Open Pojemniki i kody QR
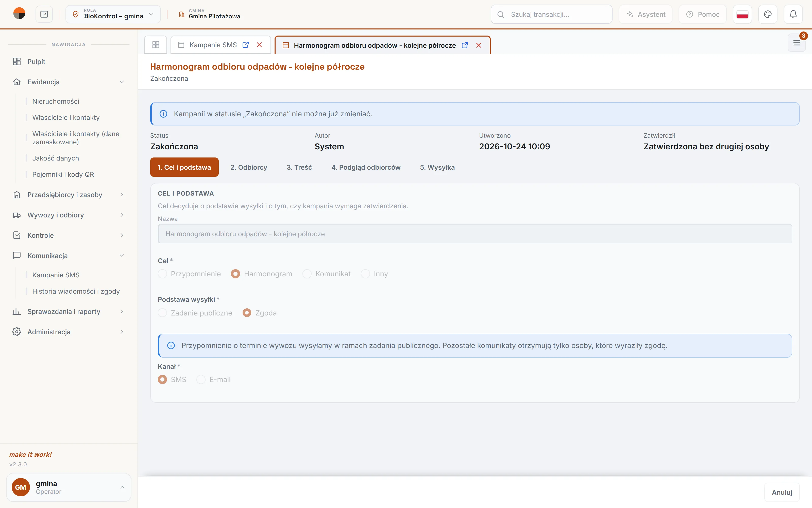 click(63, 174)
